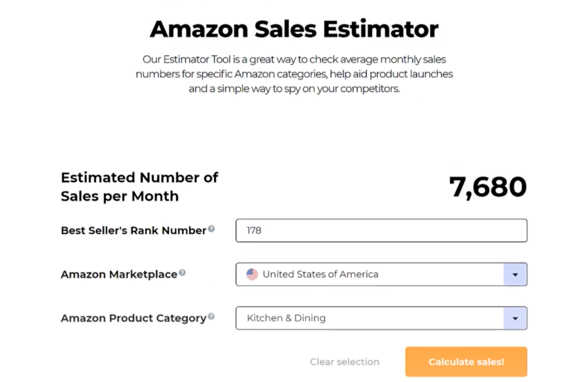Click the Estimator Tool description paragraph

click(x=294, y=74)
